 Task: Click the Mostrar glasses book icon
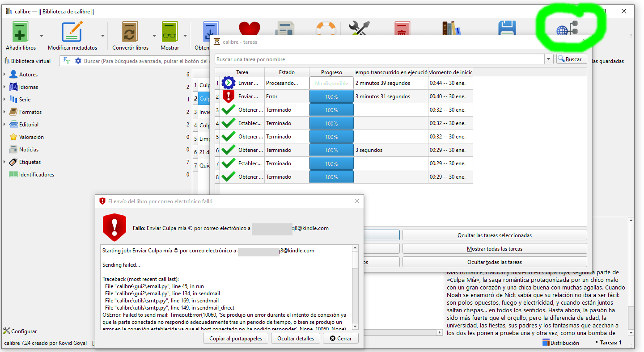[169, 32]
